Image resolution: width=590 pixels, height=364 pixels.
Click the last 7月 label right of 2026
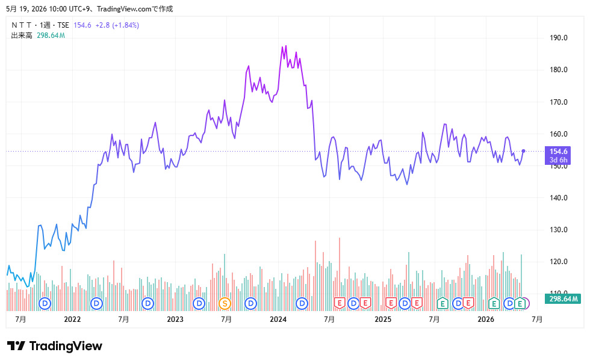(x=537, y=319)
